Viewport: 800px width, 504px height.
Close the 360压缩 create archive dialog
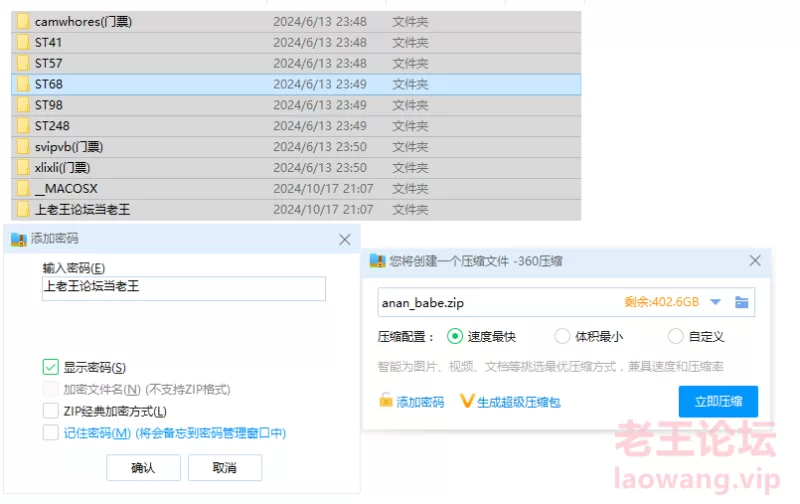point(755,261)
